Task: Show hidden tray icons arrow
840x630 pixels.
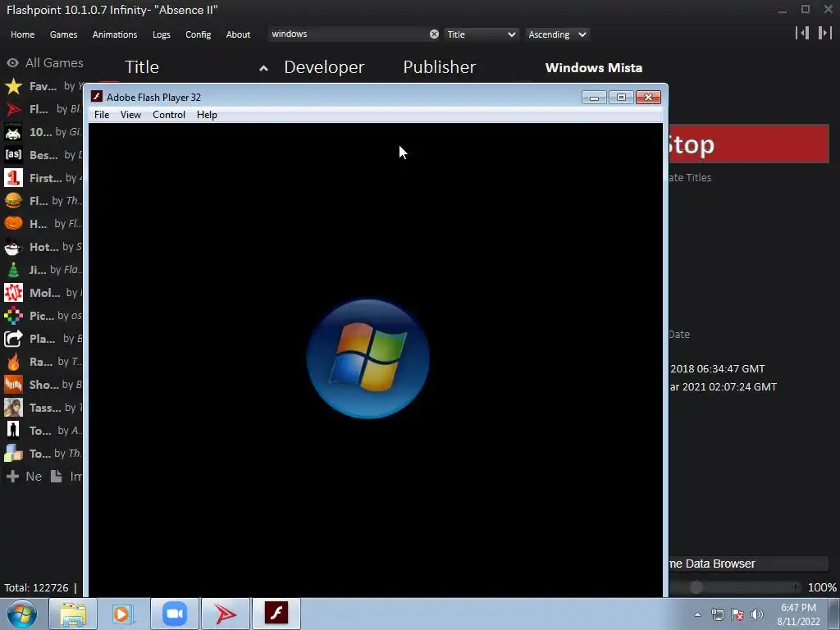Action: (697, 614)
